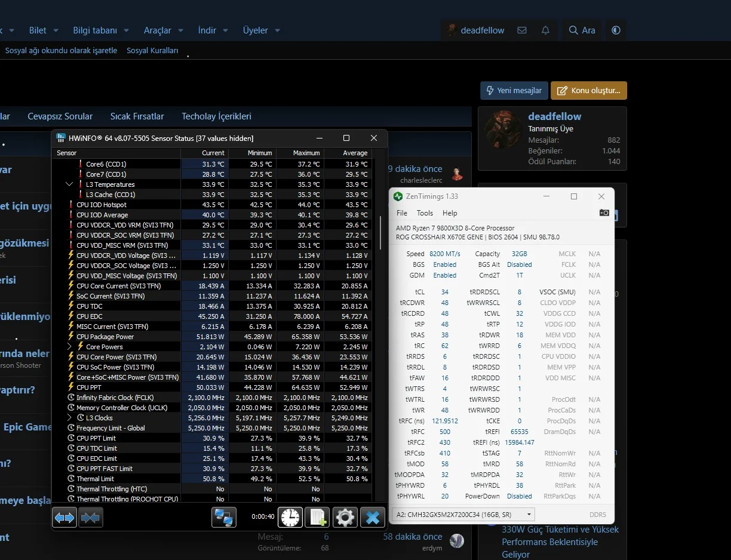Click the HWiNFO title bar app icon
The height and width of the screenshot is (560, 731).
(60, 138)
